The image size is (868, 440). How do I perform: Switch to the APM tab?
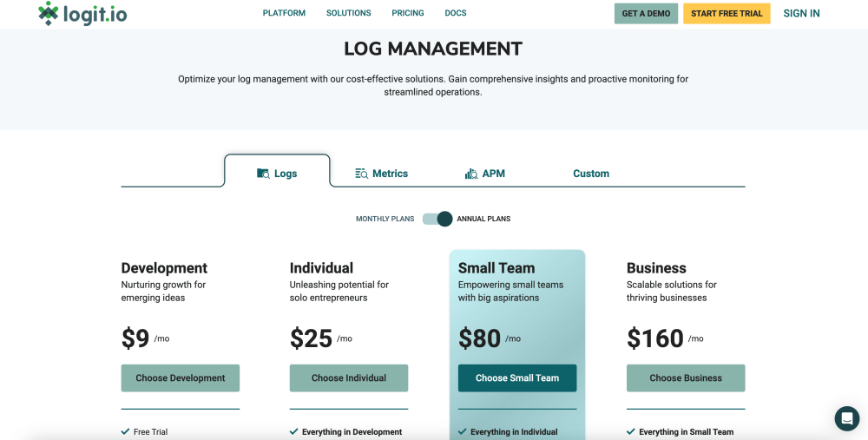[485, 174]
